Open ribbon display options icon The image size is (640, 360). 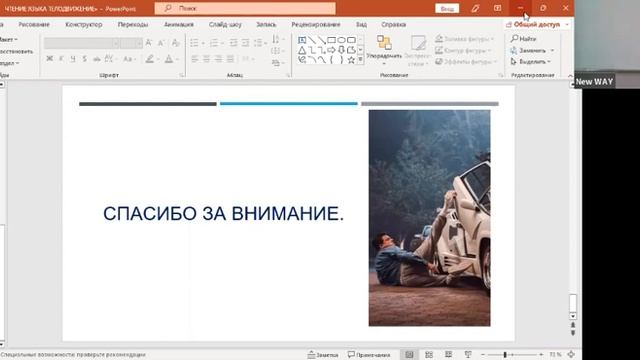tap(497, 8)
